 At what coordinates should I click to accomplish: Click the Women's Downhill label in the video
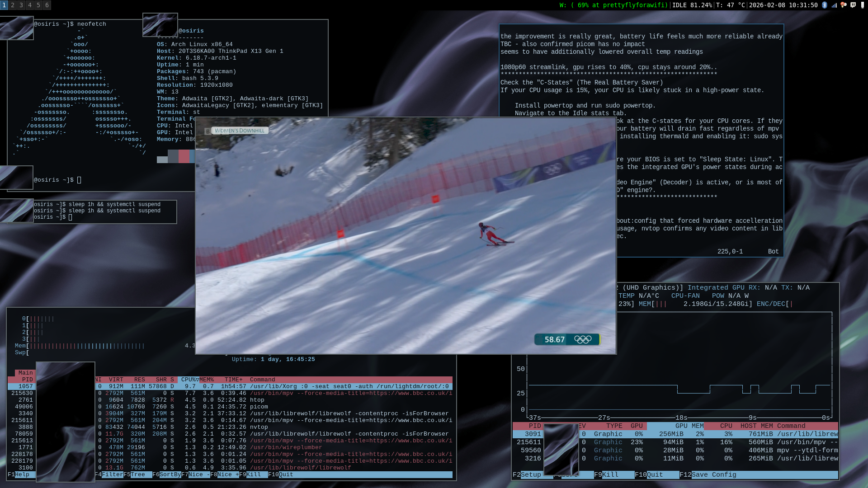(240, 131)
